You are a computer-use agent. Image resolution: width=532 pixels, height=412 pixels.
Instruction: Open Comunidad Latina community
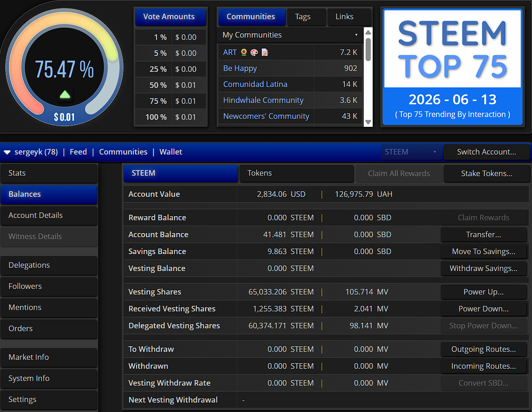pyautogui.click(x=255, y=84)
